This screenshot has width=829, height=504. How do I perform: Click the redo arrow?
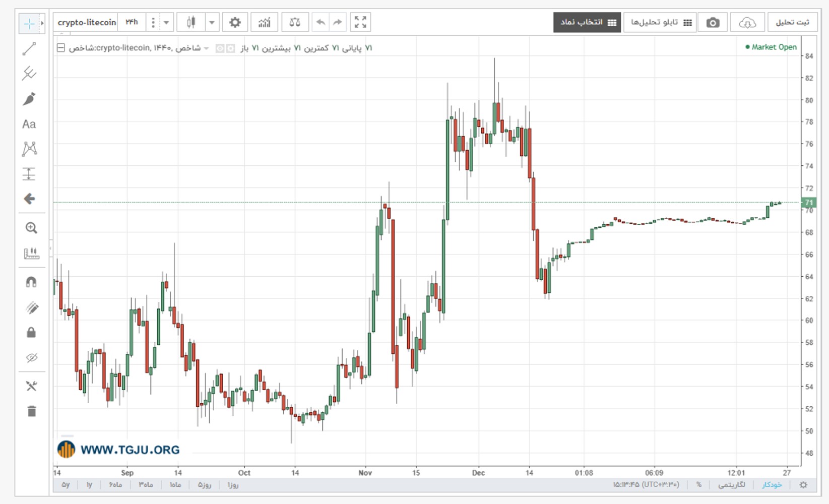tap(337, 22)
